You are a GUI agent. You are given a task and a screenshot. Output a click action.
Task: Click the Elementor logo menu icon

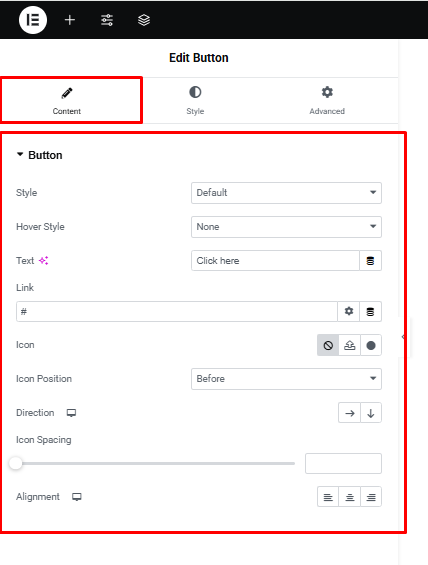tap(33, 20)
